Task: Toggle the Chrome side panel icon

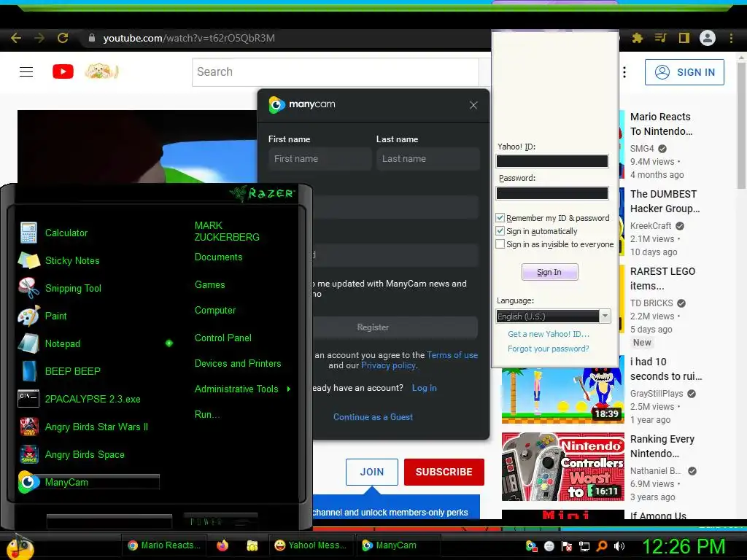Action: (x=684, y=38)
